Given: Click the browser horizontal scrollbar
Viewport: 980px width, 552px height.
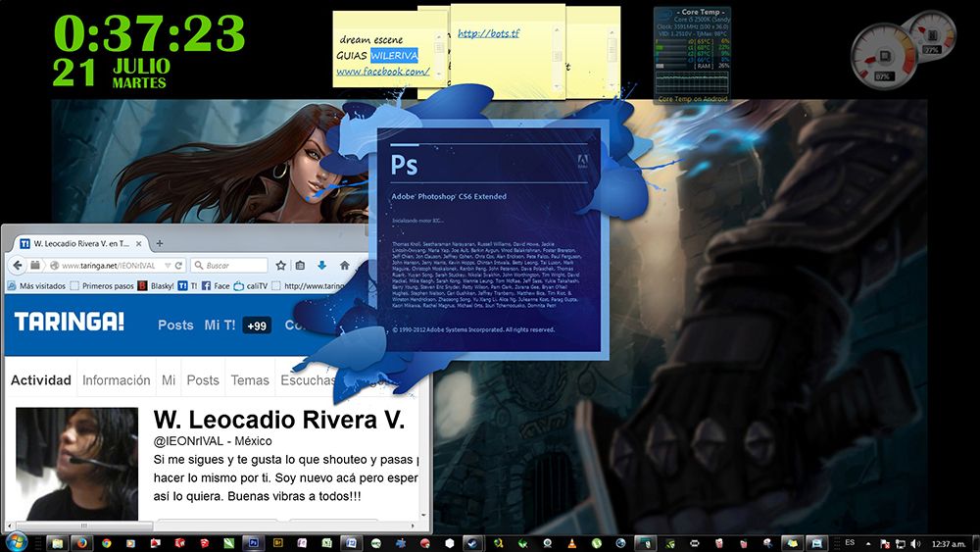Looking at the screenshot, I should (83, 526).
